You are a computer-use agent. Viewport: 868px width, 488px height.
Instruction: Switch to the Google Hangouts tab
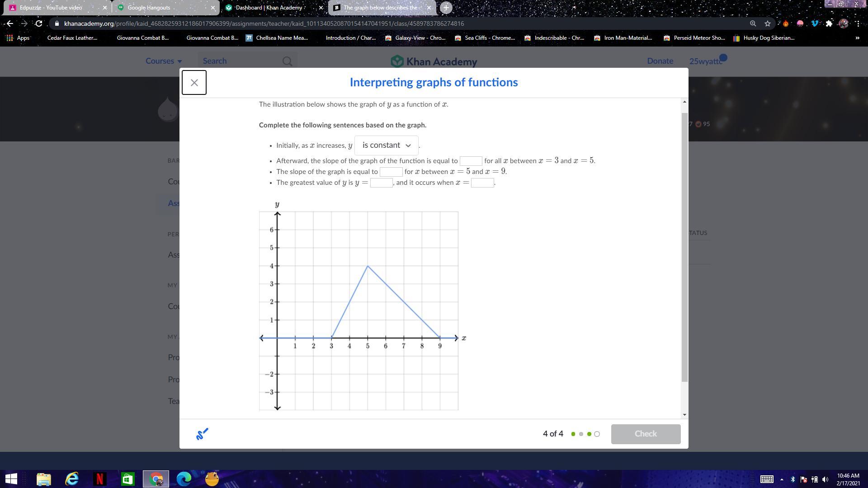[x=149, y=8]
